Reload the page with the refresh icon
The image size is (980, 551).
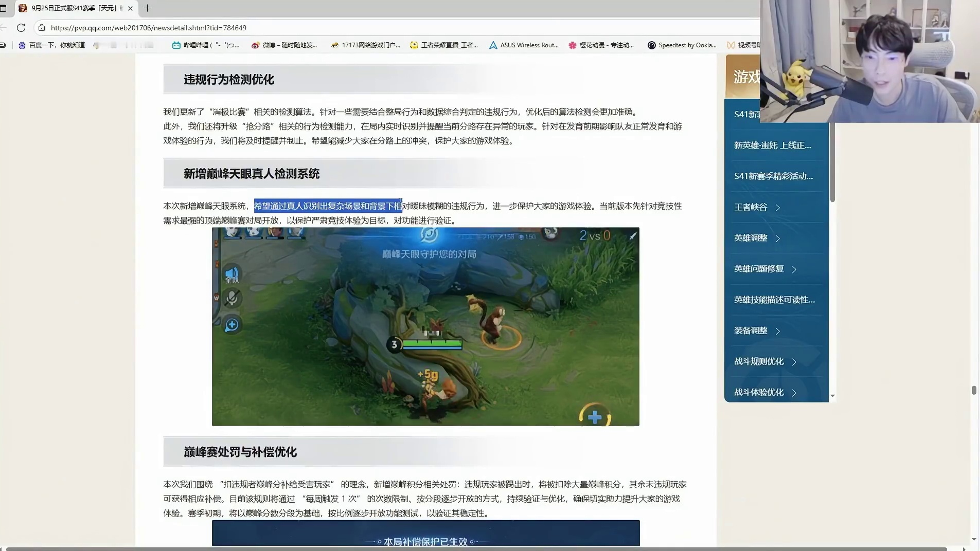click(21, 28)
